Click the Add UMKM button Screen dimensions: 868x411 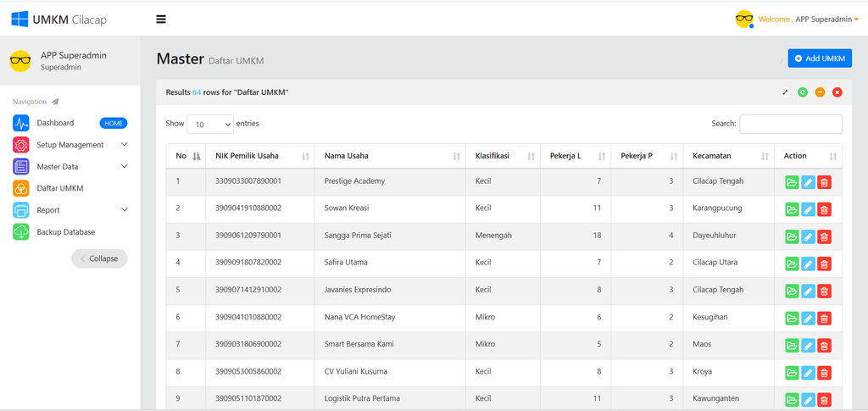coord(820,58)
